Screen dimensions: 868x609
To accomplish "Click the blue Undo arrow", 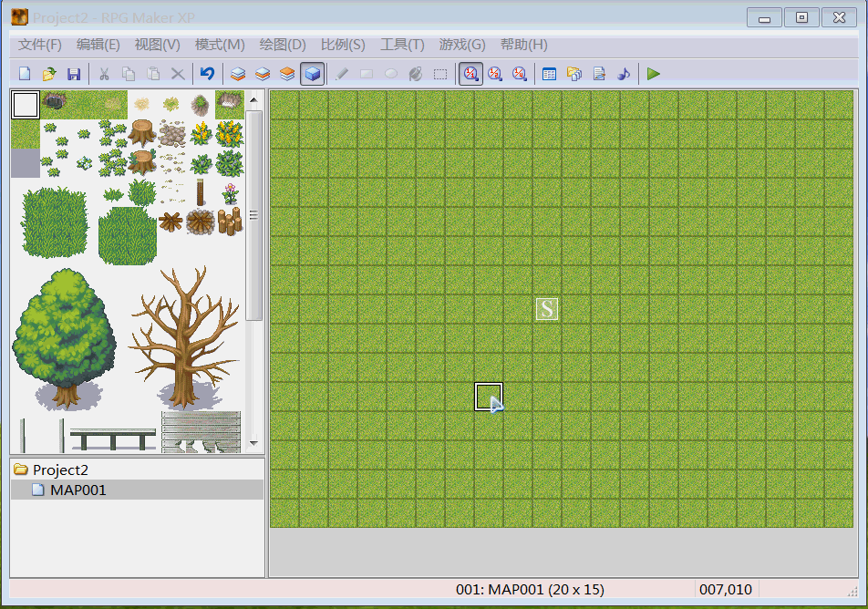I will 207,74.
